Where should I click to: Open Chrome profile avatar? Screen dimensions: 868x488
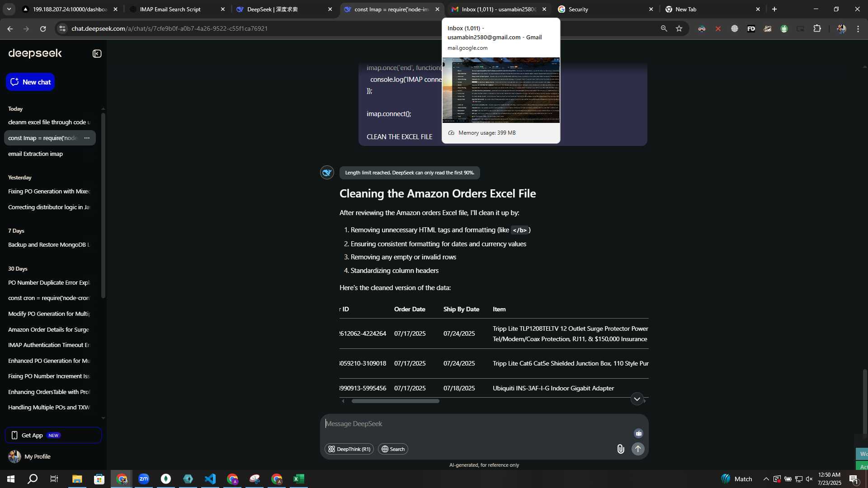click(x=841, y=28)
